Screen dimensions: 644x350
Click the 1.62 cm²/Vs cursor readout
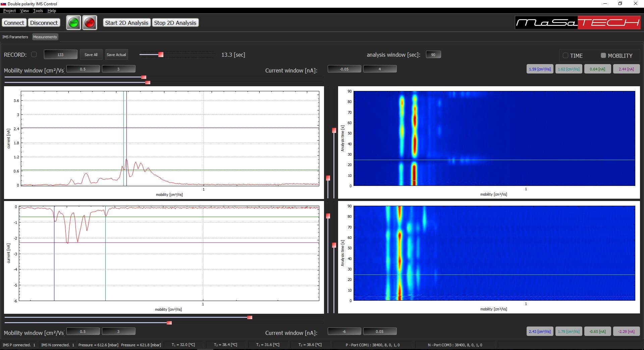569,69
